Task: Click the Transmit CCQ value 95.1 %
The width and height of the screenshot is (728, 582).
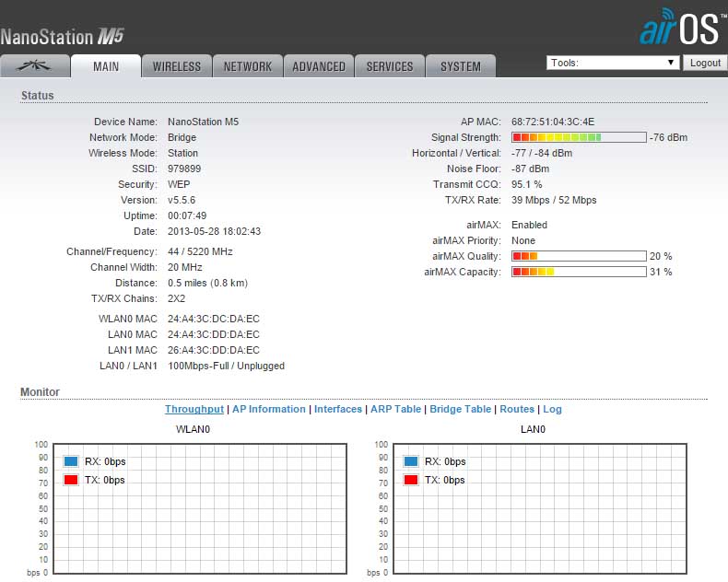Action: [x=526, y=184]
